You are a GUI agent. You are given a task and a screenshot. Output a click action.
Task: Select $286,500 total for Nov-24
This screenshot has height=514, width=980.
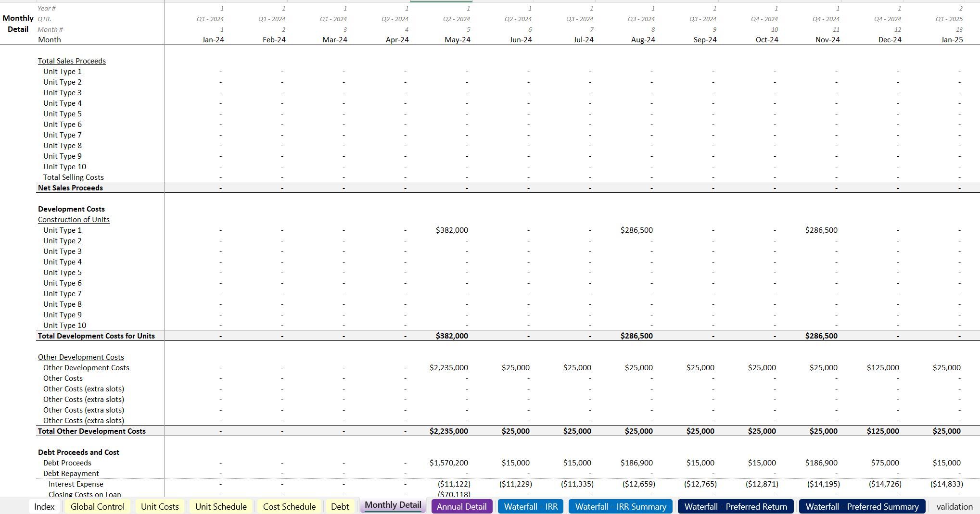[x=821, y=336]
